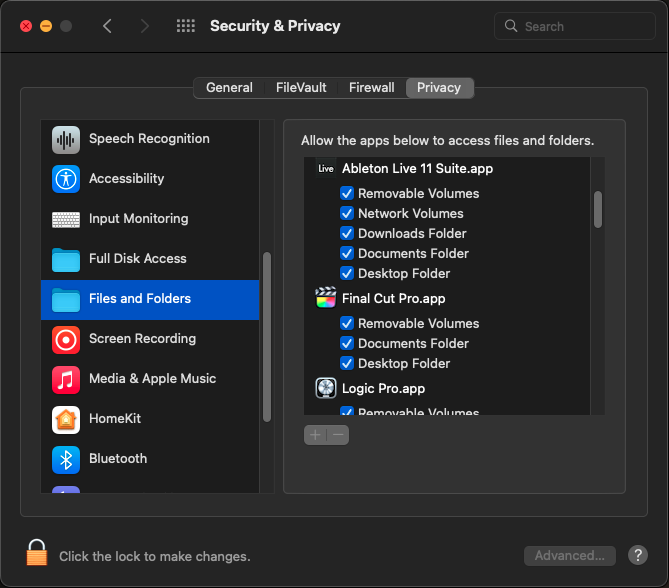Focus the Search field

click(x=575, y=26)
